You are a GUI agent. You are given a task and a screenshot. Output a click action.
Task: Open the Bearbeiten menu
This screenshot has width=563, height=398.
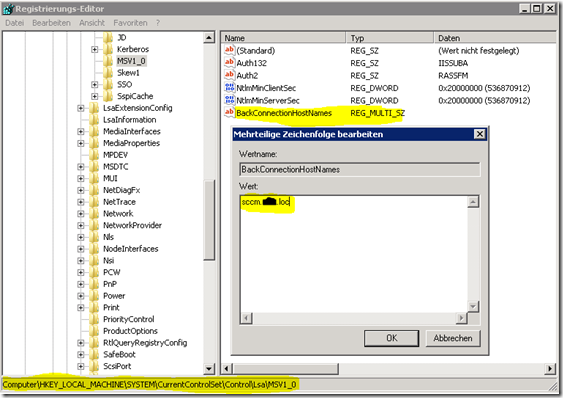(x=51, y=23)
